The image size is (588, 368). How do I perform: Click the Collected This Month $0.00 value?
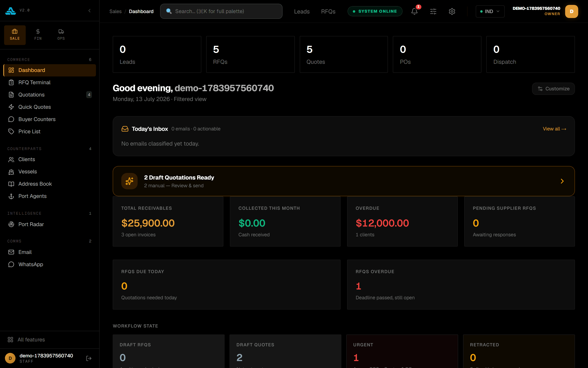252,223
